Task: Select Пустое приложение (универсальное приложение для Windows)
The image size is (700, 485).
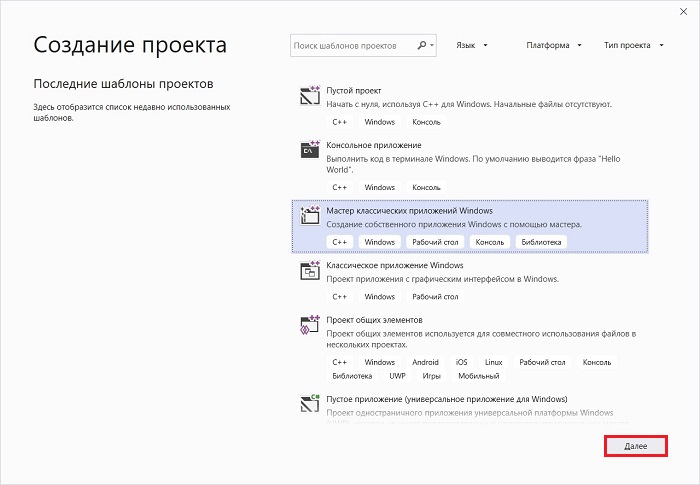Action: pos(447,399)
